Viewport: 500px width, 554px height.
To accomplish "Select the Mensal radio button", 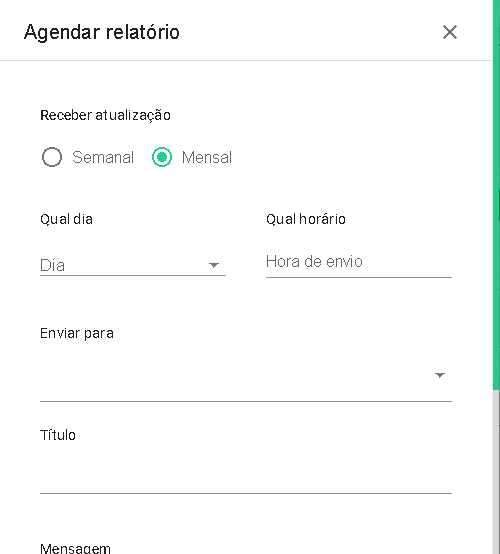I will tap(162, 157).
